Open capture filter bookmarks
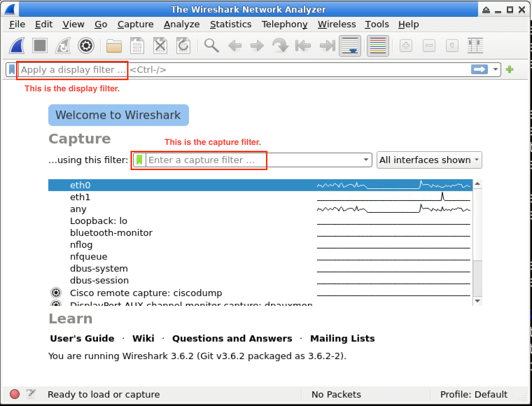532x406 pixels. 139,160
